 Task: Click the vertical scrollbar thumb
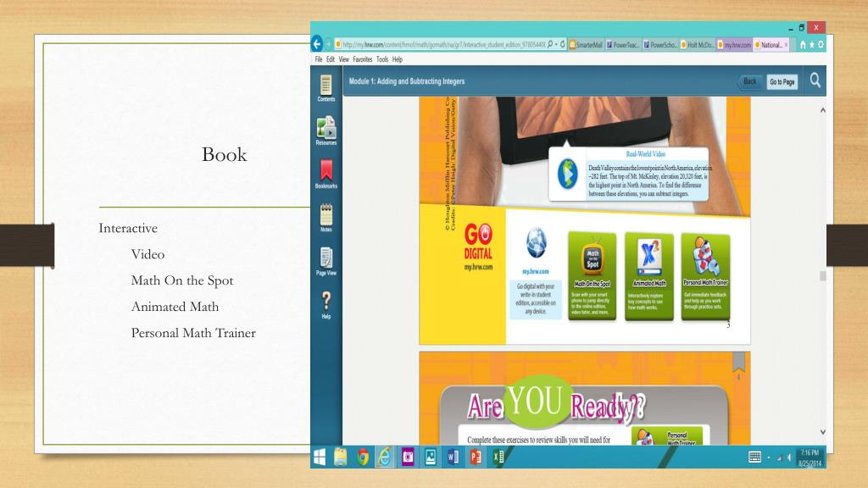tap(822, 275)
